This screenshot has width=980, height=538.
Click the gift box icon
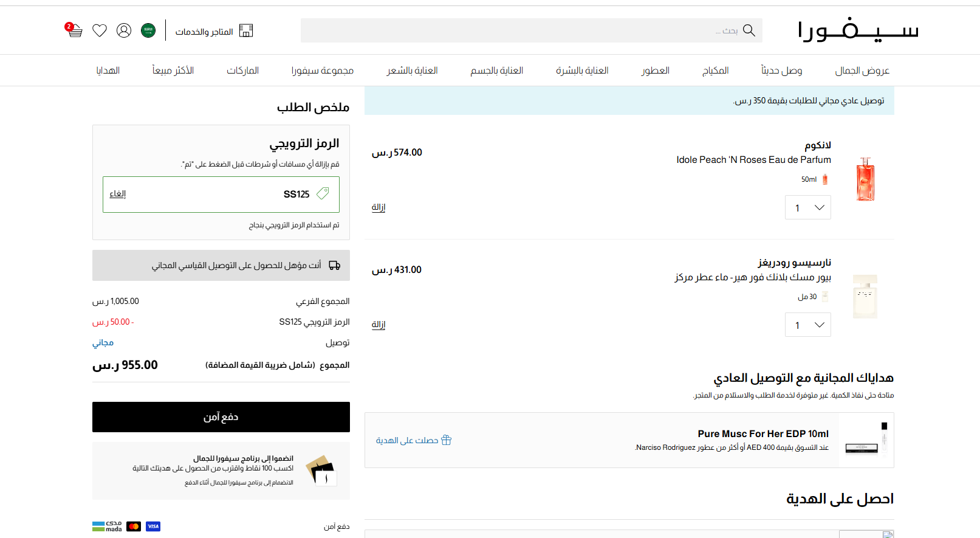(446, 440)
